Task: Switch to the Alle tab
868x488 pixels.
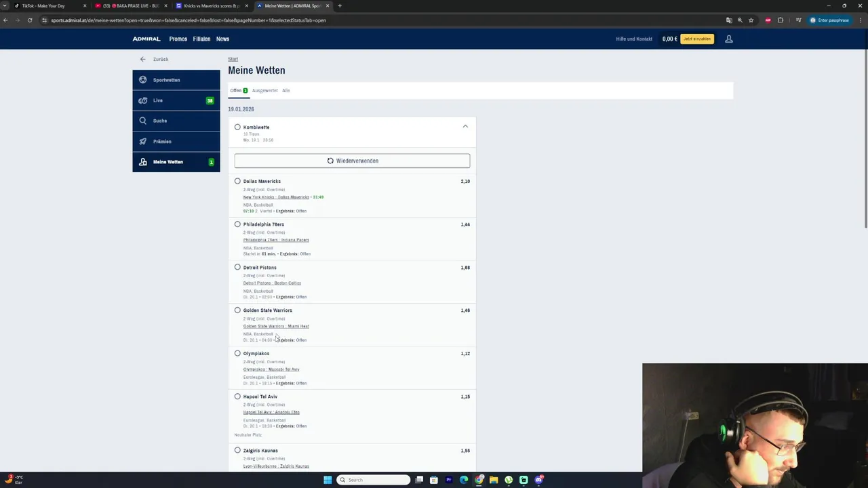Action: [286, 90]
